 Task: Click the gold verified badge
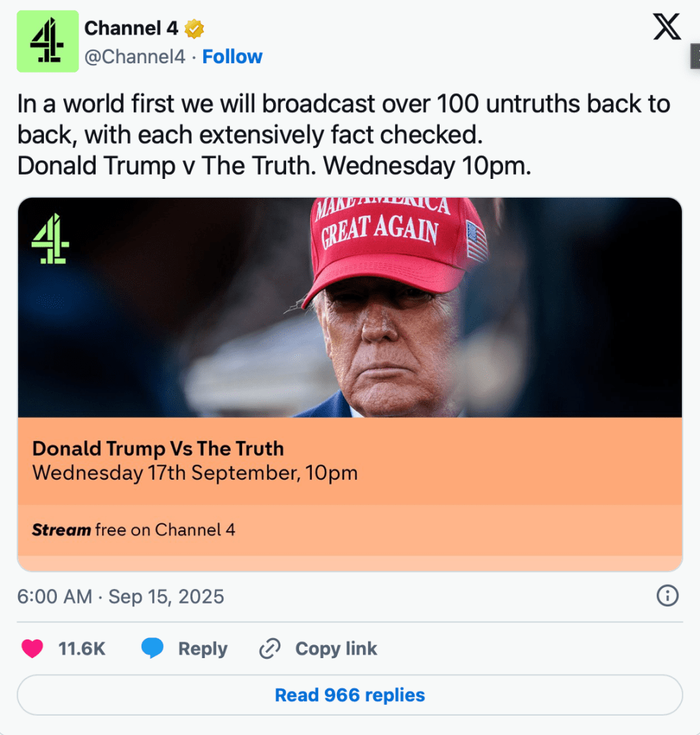point(195,29)
